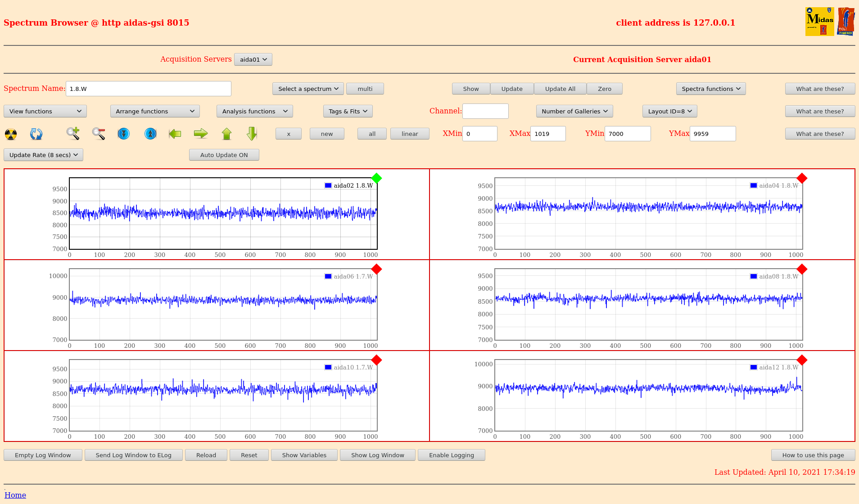The image size is (859, 504).
Task: Expand the Update Rate (8 secs) dropdown
Action: click(43, 155)
